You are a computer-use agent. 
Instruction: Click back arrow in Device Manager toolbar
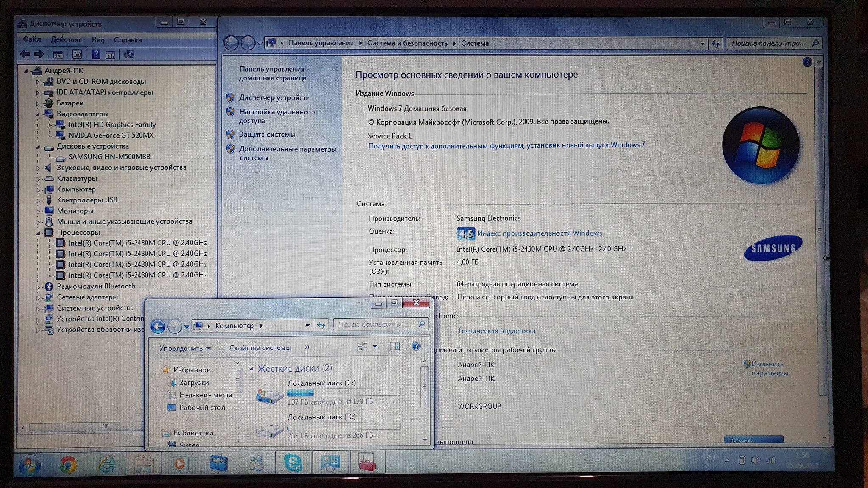[25, 54]
